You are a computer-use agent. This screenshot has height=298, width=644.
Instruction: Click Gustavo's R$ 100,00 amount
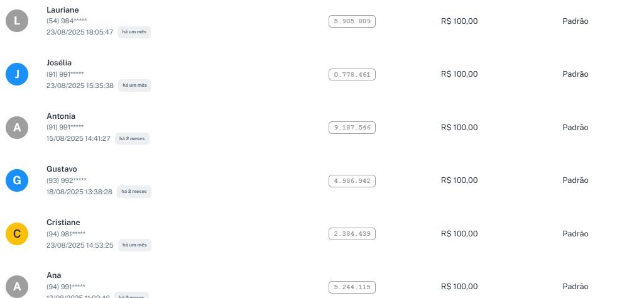point(459,180)
